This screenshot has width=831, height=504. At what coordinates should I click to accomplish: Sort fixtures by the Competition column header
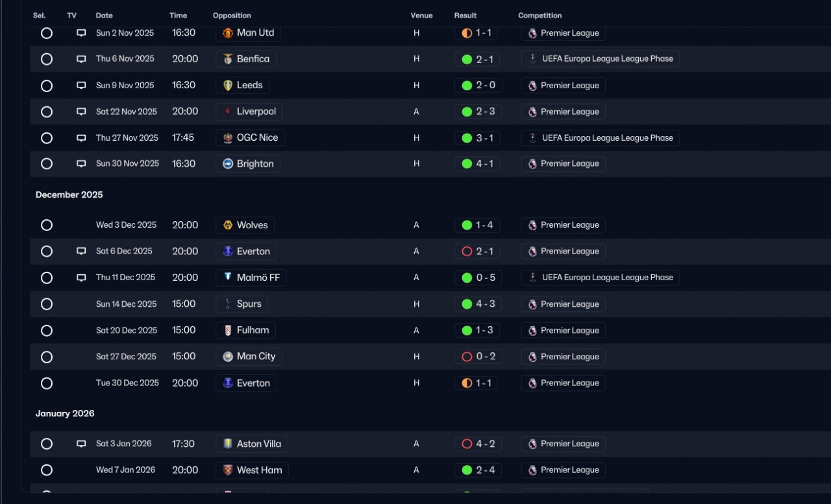[x=540, y=16]
